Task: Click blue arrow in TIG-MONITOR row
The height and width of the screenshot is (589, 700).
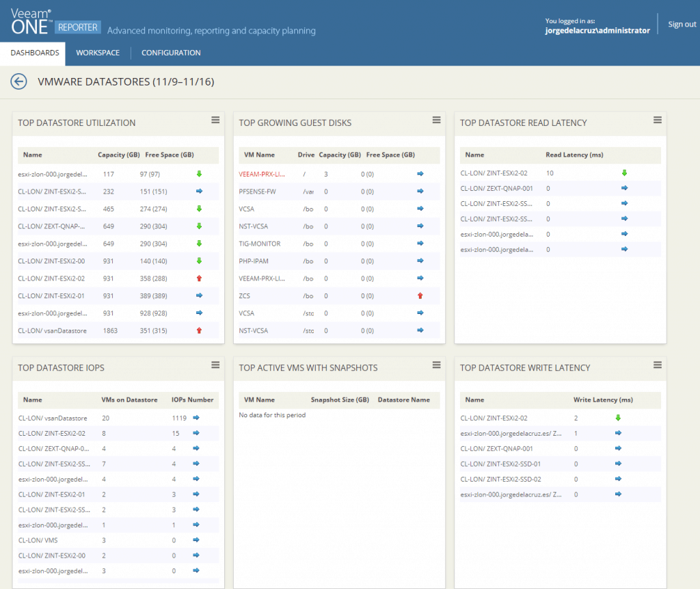Action: (x=420, y=244)
